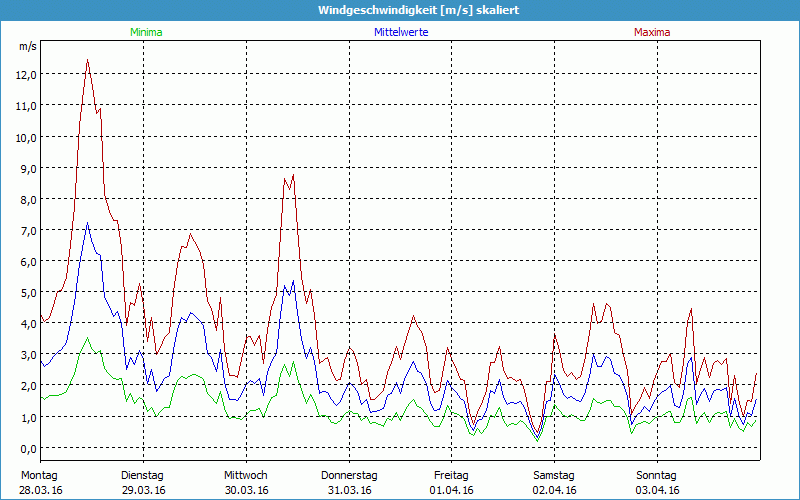Click the 3,0 y-axis value
800x500 pixels.
29,355
